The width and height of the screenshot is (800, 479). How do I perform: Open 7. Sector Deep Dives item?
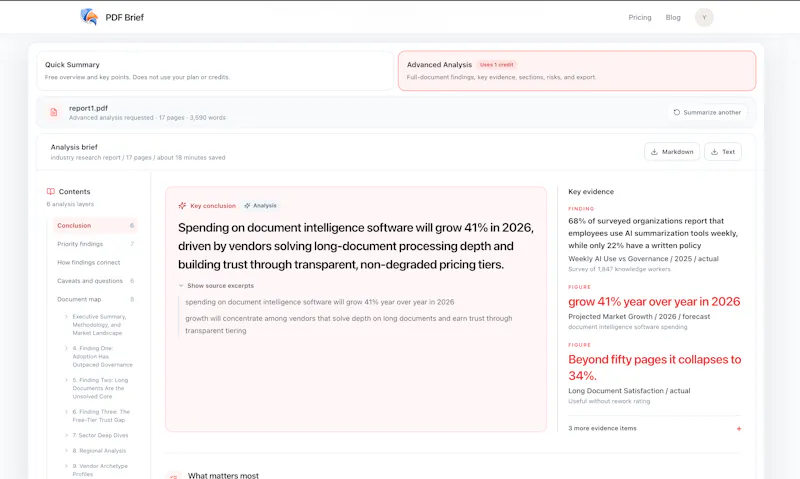coord(100,435)
